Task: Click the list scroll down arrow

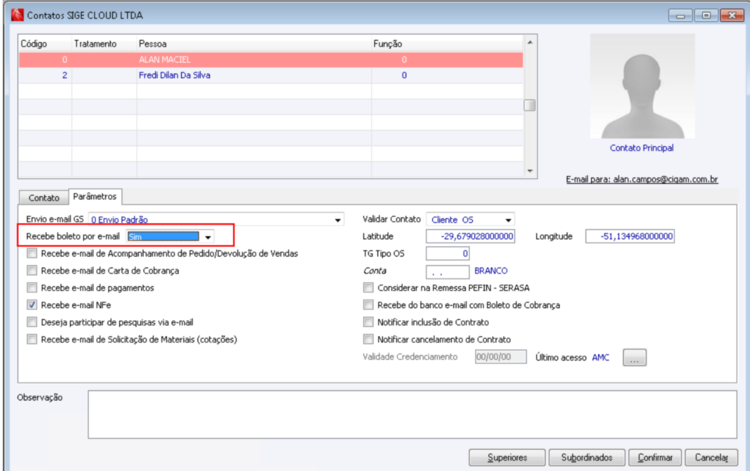Action: 530,171
